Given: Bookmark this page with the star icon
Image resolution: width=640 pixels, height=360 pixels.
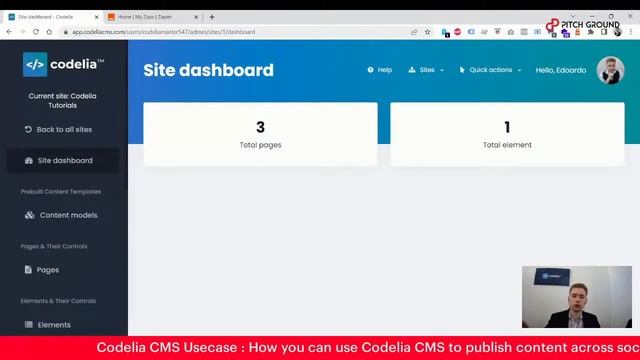Looking at the screenshot, I should tap(427, 32).
